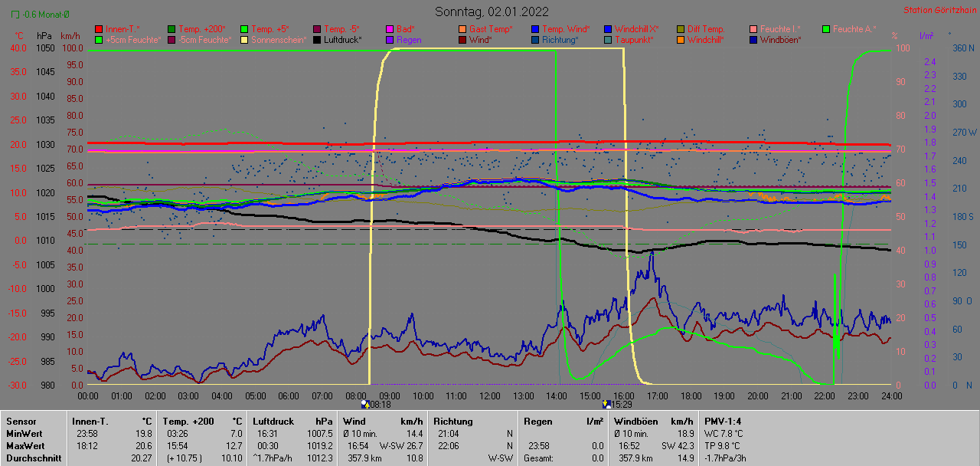Click the maximum pressure value 1019.2

tap(319, 446)
